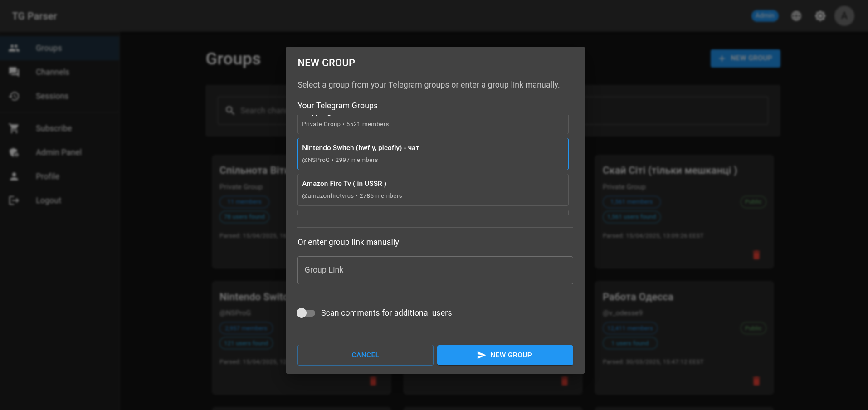The image size is (868, 410).
Task: Click the CANCEL button in dialog
Action: click(365, 355)
